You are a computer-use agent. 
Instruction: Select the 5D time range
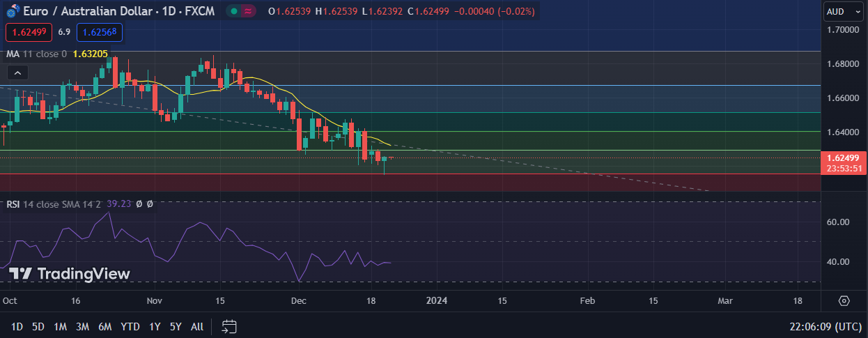click(38, 326)
